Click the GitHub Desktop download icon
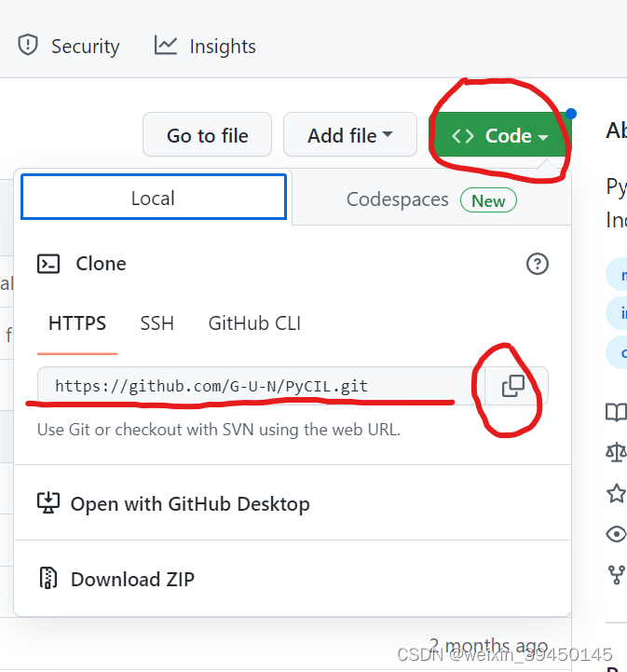This screenshot has height=672, width=627. (48, 502)
